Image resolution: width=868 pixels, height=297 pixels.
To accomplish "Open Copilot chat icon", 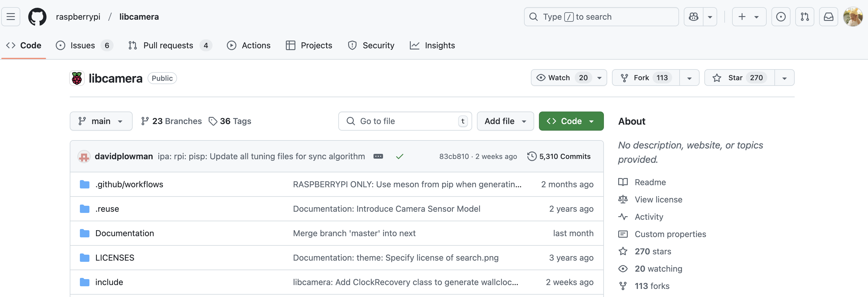I will (x=693, y=16).
